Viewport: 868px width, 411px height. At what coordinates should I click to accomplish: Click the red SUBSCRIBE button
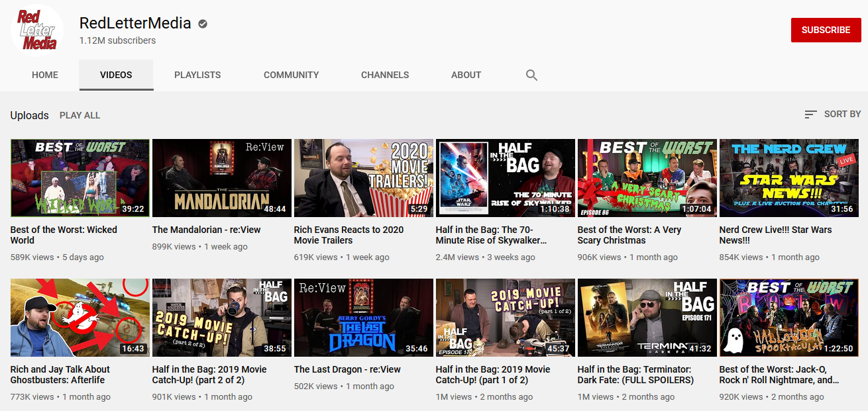click(826, 30)
